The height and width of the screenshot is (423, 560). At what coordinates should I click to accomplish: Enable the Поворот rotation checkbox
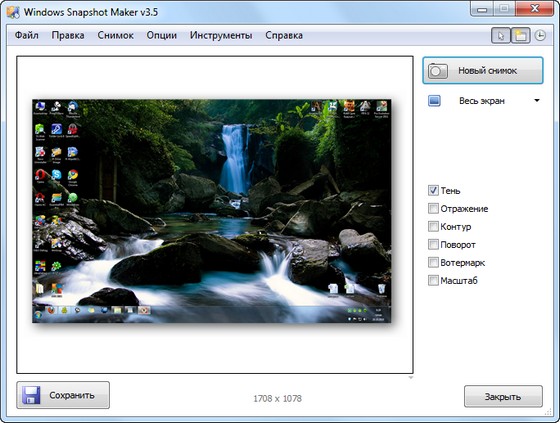point(433,245)
